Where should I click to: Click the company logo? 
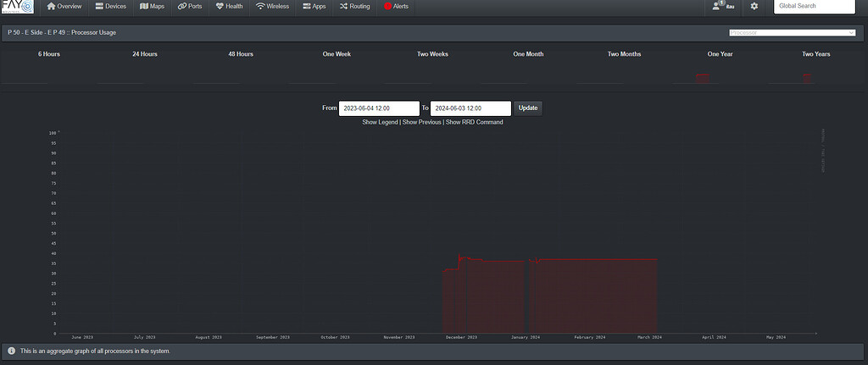coord(18,7)
